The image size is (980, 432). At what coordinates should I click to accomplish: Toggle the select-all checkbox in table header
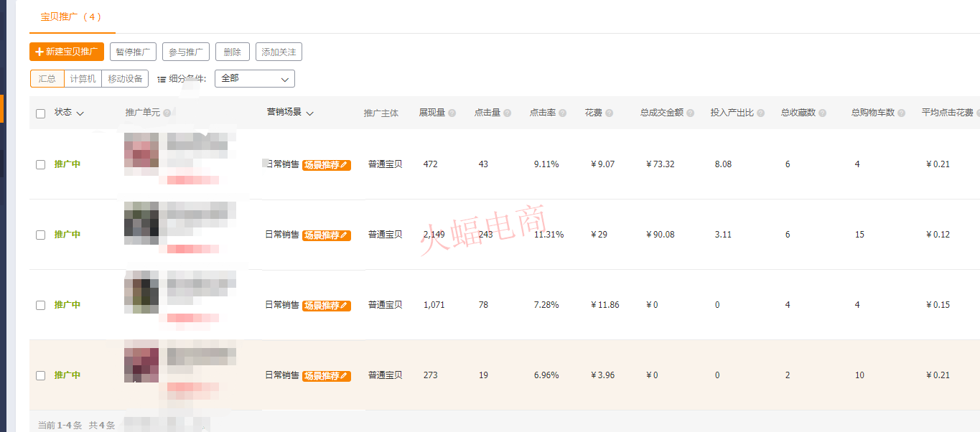point(41,113)
